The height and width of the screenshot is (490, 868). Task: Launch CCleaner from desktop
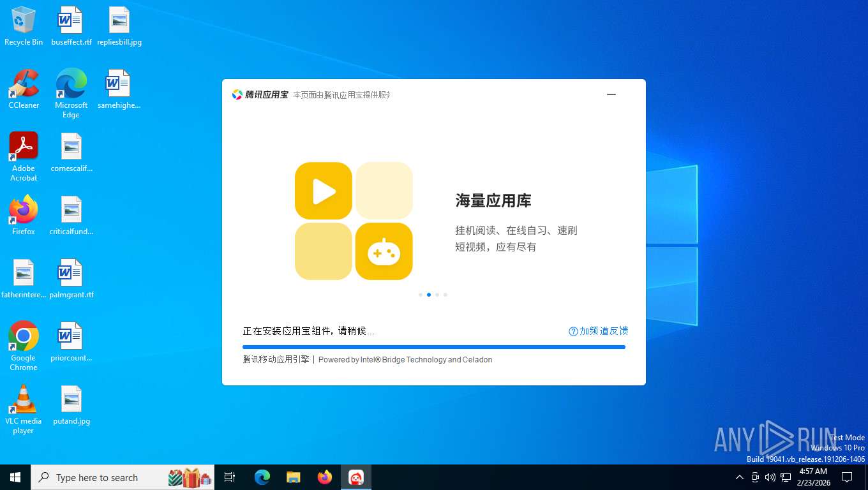24,89
